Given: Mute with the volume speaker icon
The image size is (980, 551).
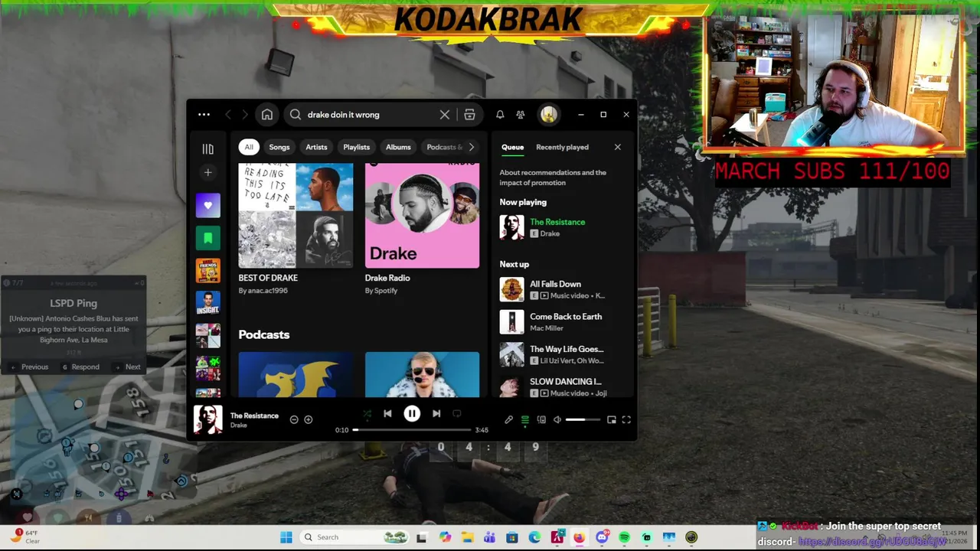Looking at the screenshot, I should (x=557, y=419).
